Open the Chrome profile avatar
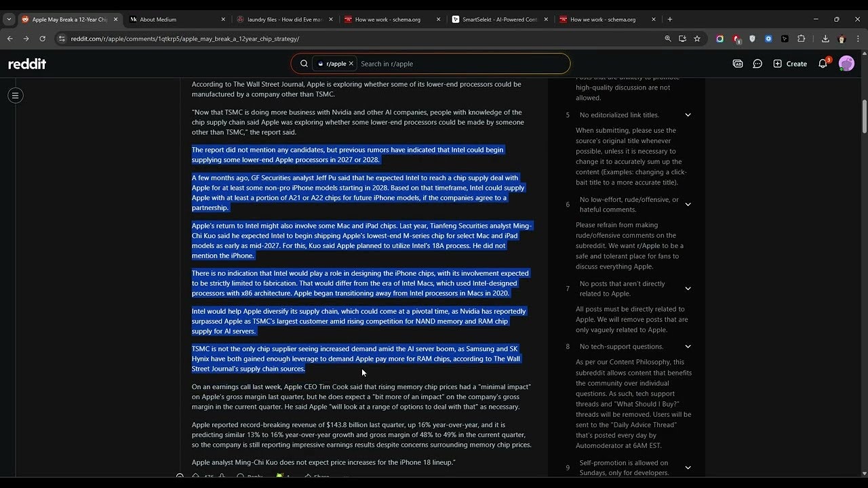This screenshot has width=868, height=488. [842, 39]
